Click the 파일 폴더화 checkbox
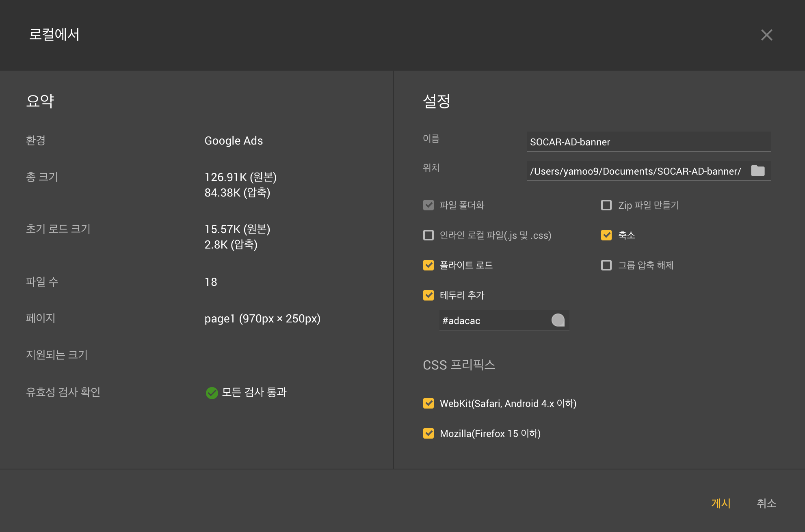Screen dimensions: 805x532 click(x=428, y=205)
